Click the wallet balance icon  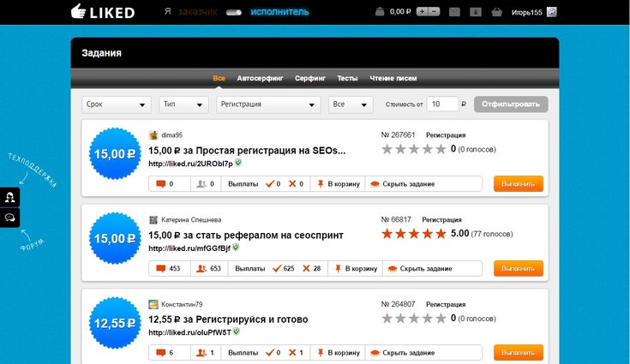(x=380, y=12)
